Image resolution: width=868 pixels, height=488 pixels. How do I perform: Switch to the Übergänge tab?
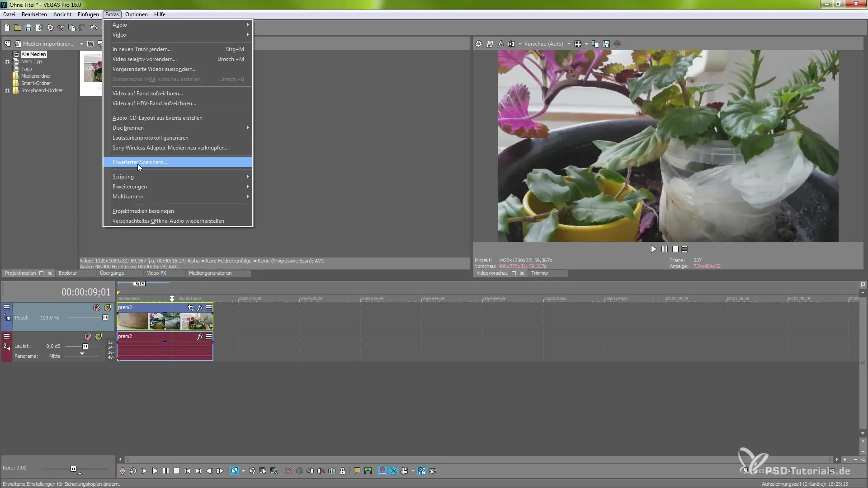coord(112,273)
